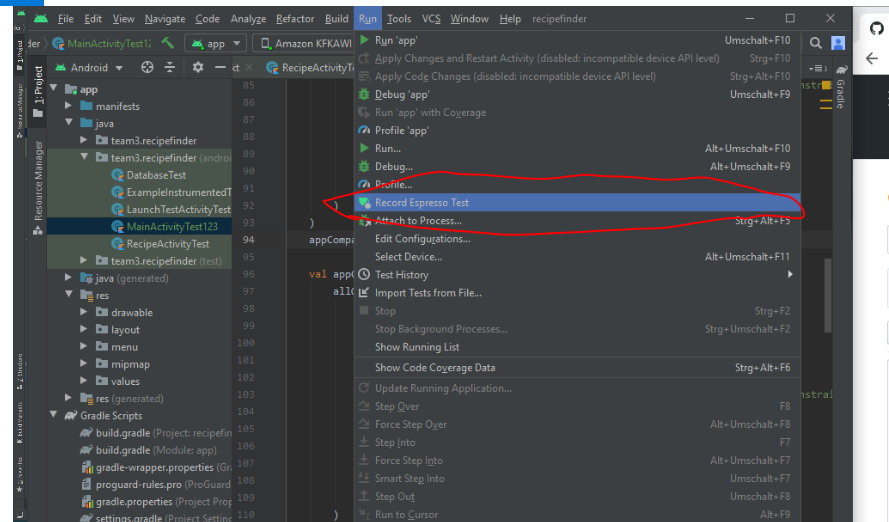Viewport: 889px width, 522px height.
Task: Close the editor tab with x icon
Action: 248,67
